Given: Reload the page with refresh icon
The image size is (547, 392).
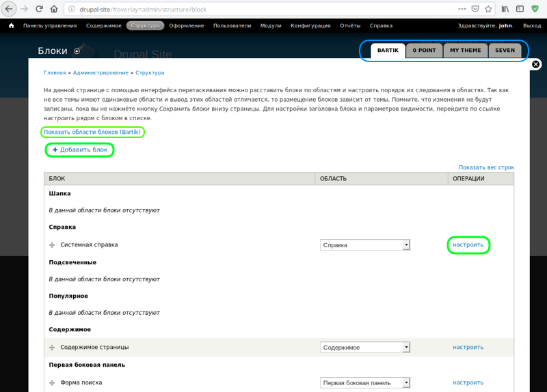Looking at the screenshot, I should click(39, 9).
